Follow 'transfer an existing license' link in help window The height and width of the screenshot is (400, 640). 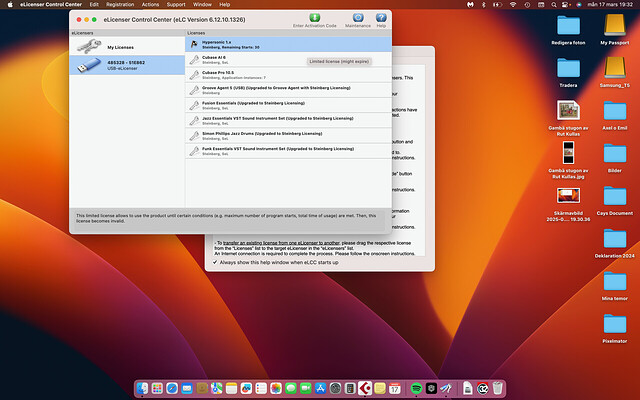[x=281, y=243]
